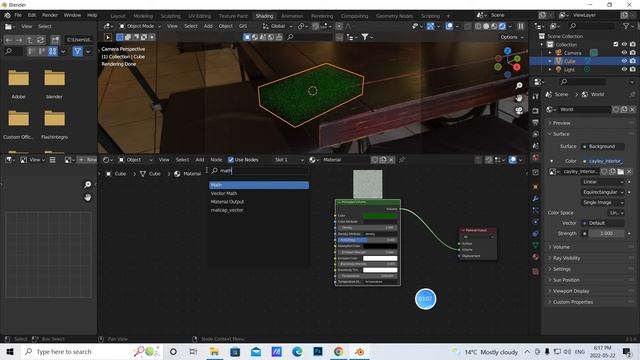Open Material properties tab icon
640x360 pixels.
[x=536, y=257]
